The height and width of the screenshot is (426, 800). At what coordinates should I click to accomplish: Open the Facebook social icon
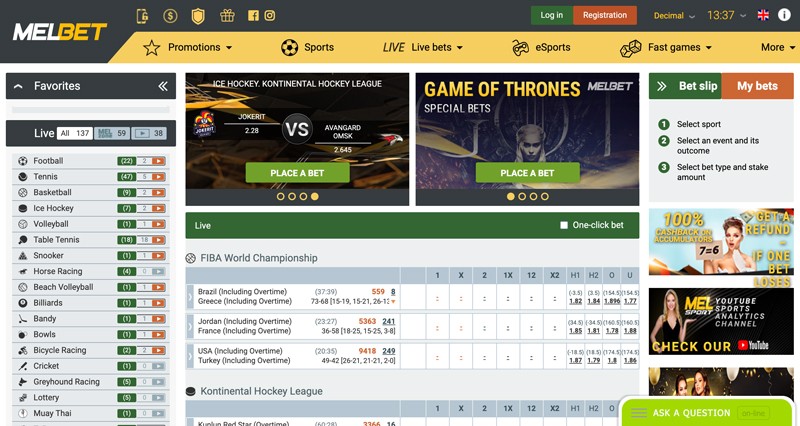(x=253, y=15)
